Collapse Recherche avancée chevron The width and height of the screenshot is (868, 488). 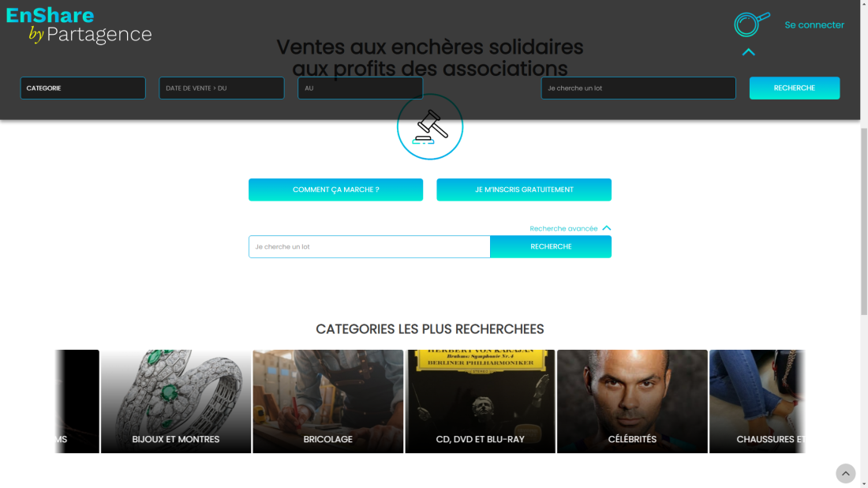tap(607, 228)
